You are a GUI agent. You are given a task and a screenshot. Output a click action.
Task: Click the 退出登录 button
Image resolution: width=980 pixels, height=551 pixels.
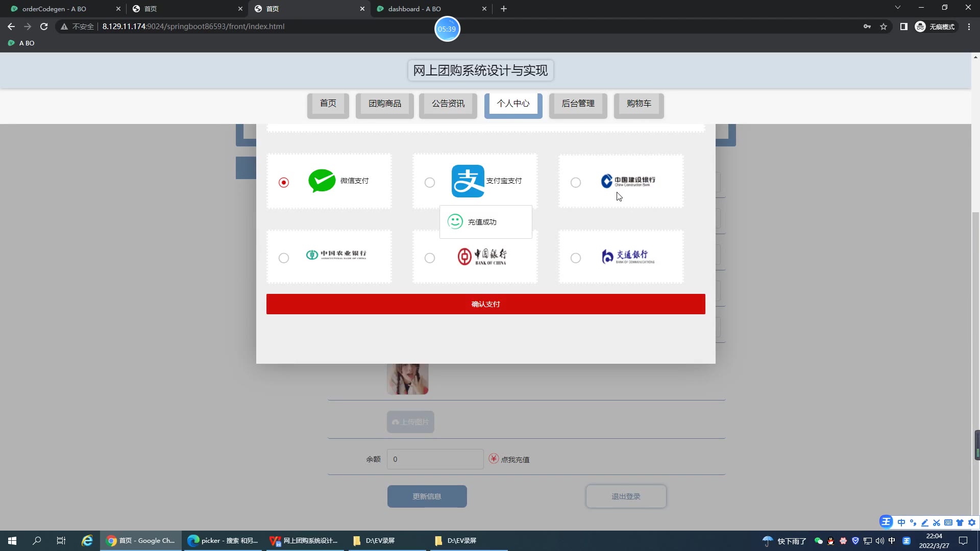click(x=626, y=496)
